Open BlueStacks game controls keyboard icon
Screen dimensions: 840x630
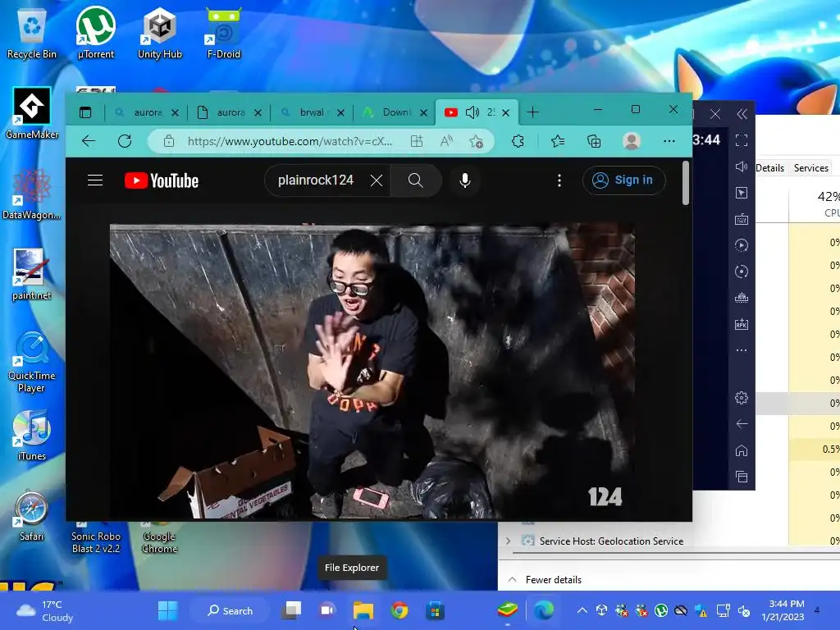coord(742,219)
